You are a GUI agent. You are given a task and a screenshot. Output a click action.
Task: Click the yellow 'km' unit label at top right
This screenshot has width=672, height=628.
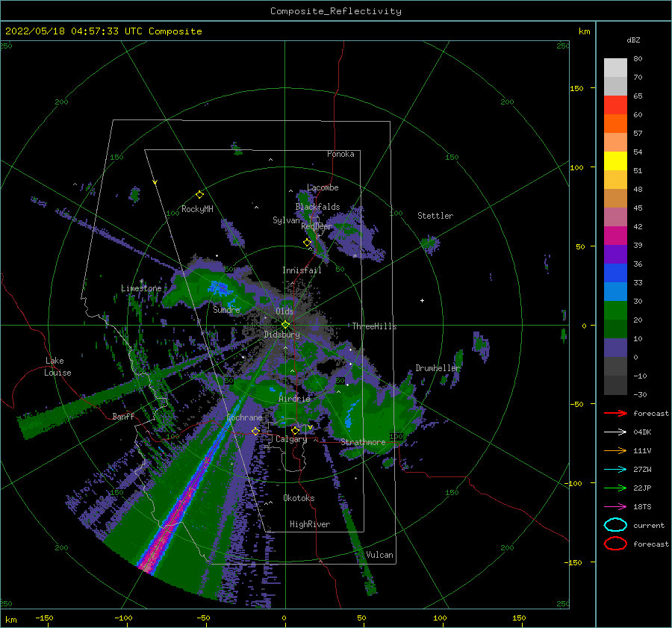[584, 31]
